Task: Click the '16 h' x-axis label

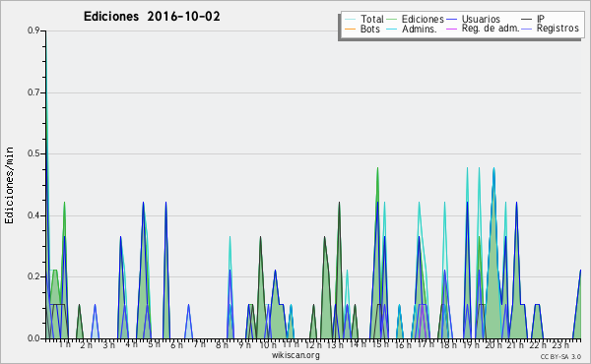Action: 403,345
